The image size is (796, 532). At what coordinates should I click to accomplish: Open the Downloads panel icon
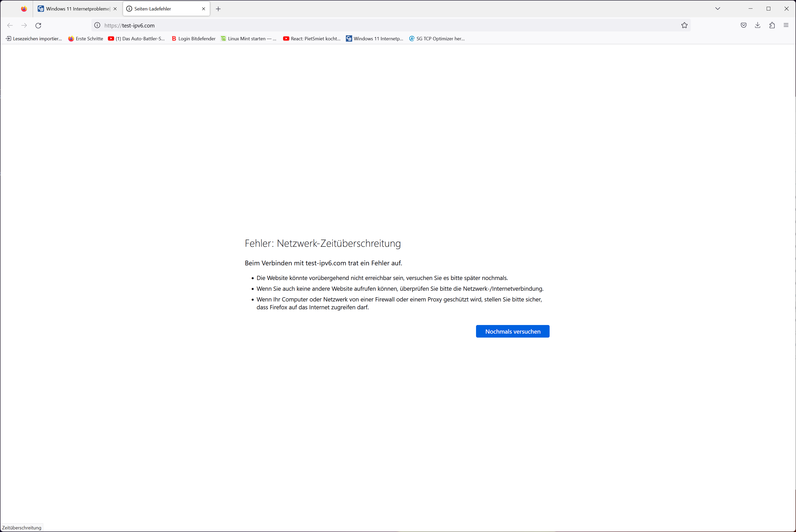(757, 25)
